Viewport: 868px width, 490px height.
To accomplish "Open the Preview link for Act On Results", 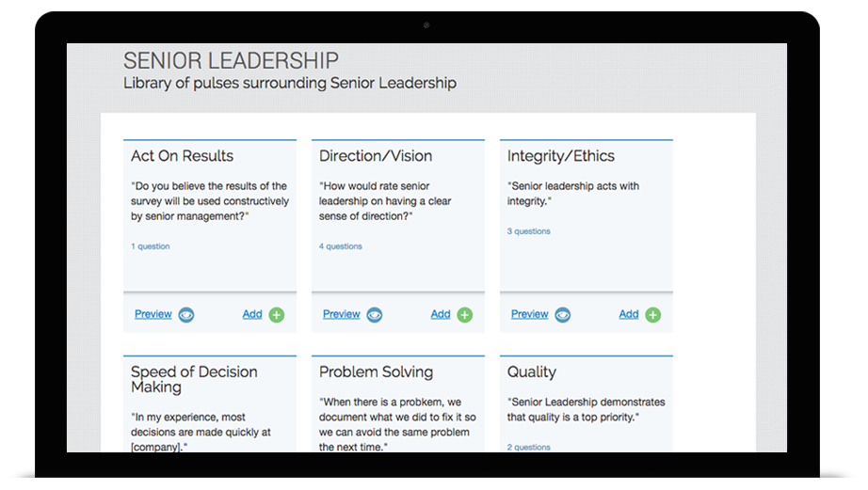I will point(153,314).
